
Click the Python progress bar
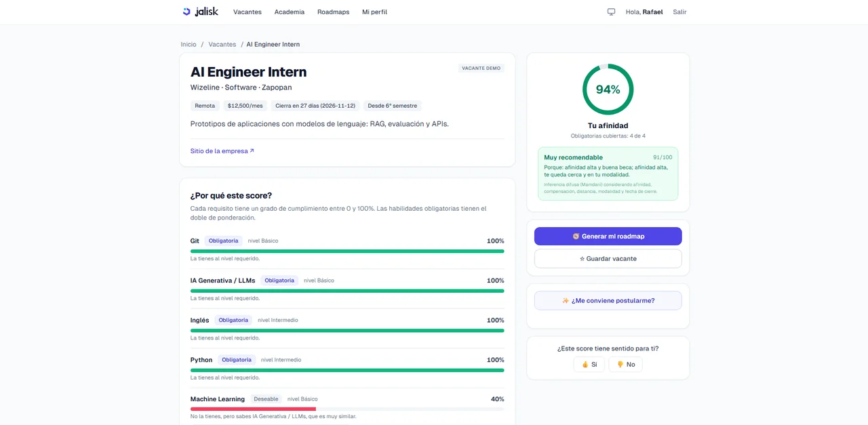[347, 370]
